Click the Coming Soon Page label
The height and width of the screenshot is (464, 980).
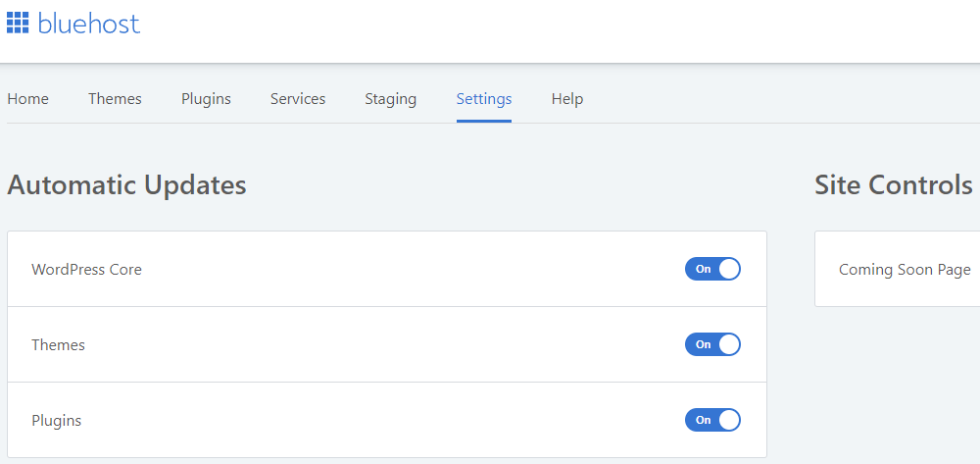pos(905,270)
